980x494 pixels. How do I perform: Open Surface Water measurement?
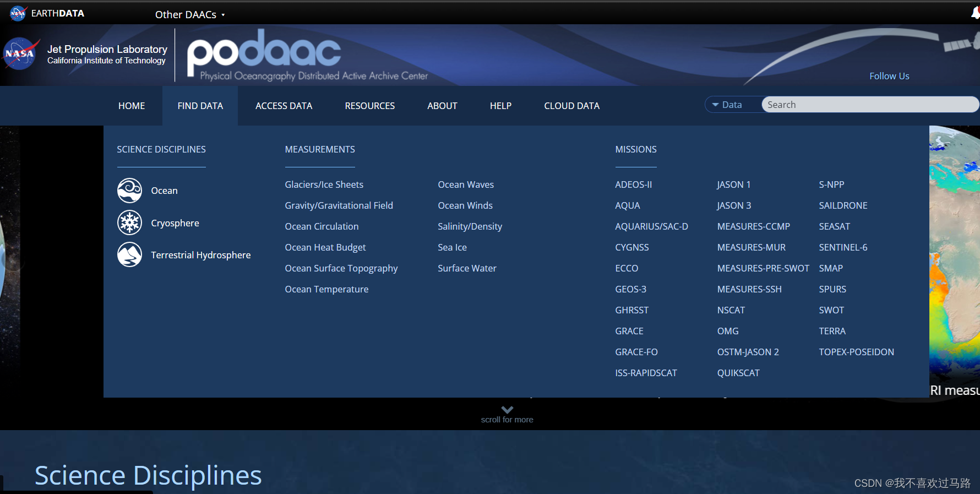[x=467, y=268]
